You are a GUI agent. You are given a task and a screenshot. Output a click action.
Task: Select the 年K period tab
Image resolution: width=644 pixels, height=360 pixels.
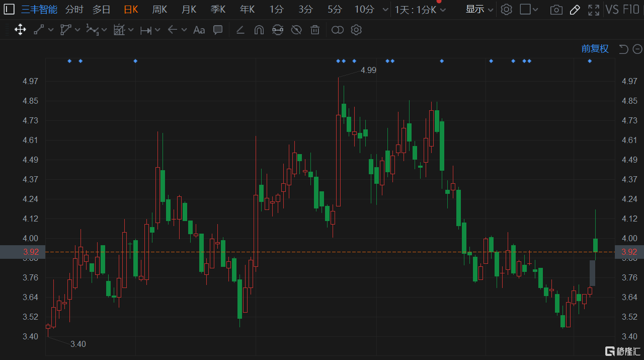click(247, 9)
